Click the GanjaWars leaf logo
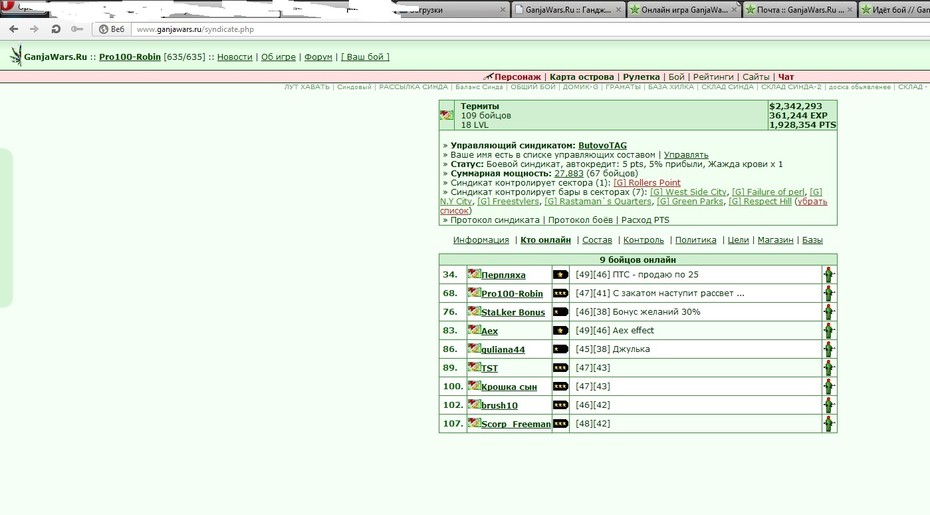Screen dimensions: 930x515 (x=16, y=56)
